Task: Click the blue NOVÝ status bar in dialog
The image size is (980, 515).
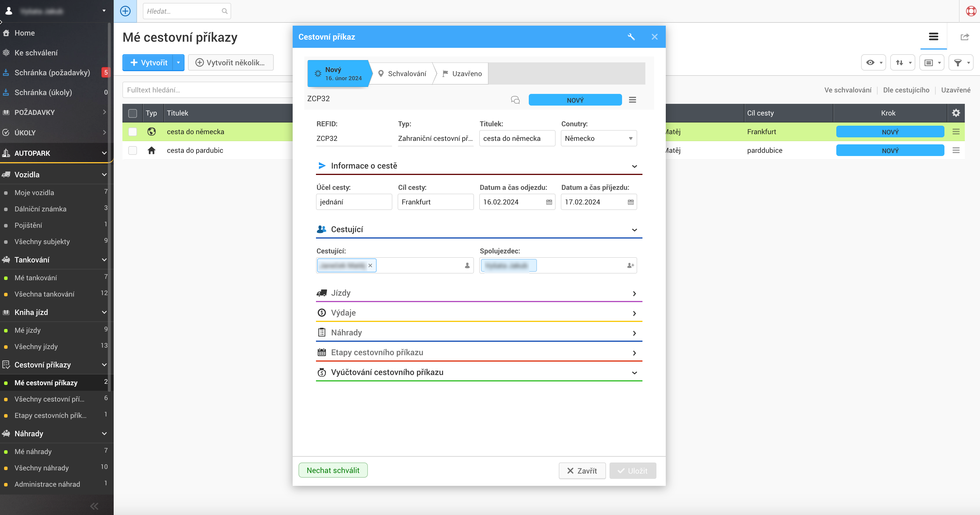Action: 575,100
